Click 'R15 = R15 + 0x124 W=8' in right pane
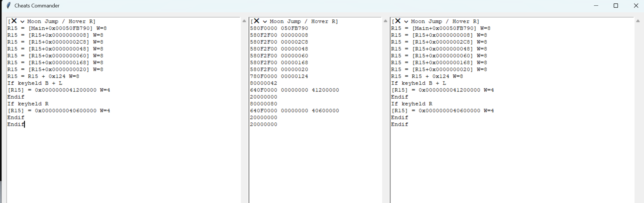Image resolution: width=644 pixels, height=203 pixels. (x=427, y=76)
